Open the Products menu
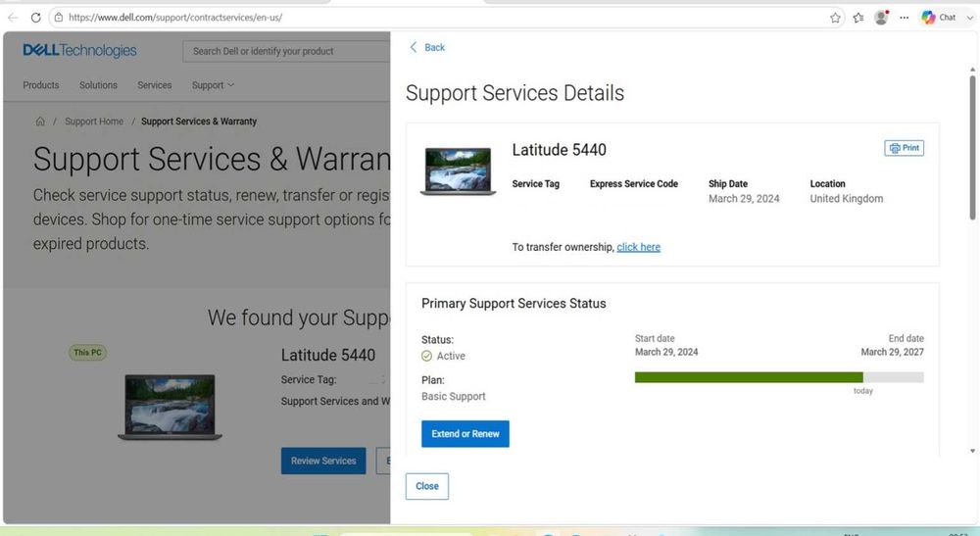The image size is (980, 536). [x=40, y=85]
